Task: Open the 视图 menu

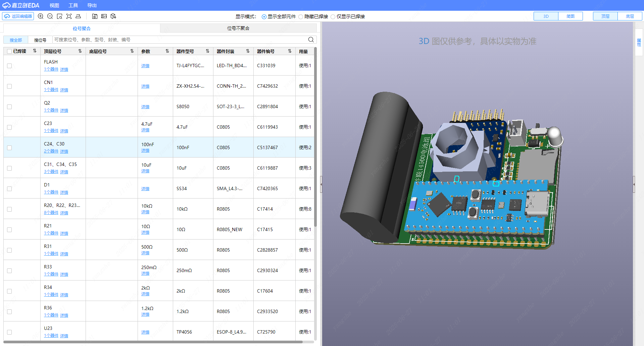Action: 54,5
